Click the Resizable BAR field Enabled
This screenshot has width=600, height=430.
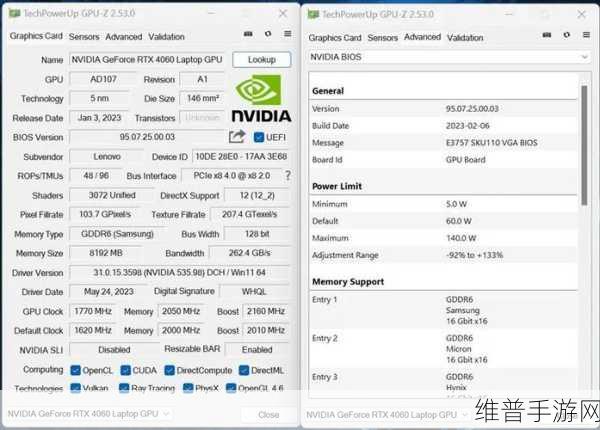tap(257, 349)
